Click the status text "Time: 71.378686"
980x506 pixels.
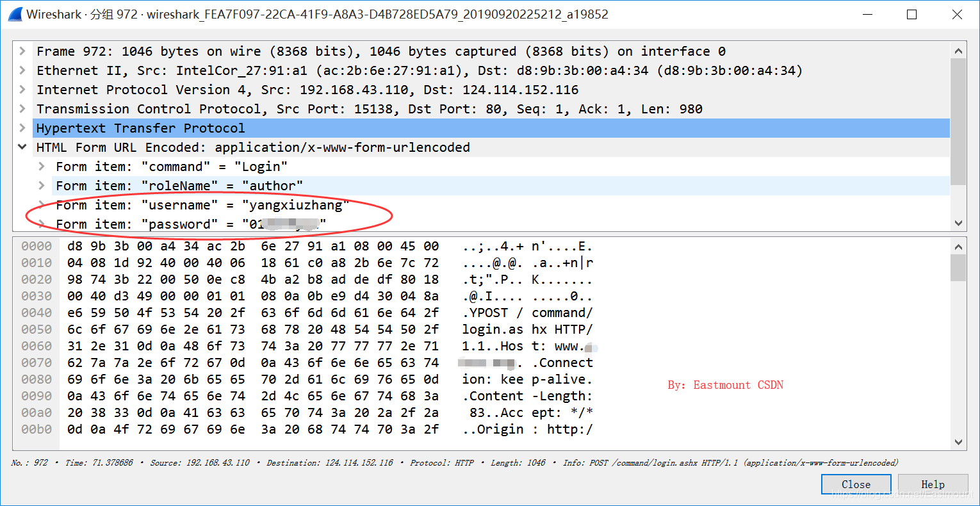tap(99, 462)
